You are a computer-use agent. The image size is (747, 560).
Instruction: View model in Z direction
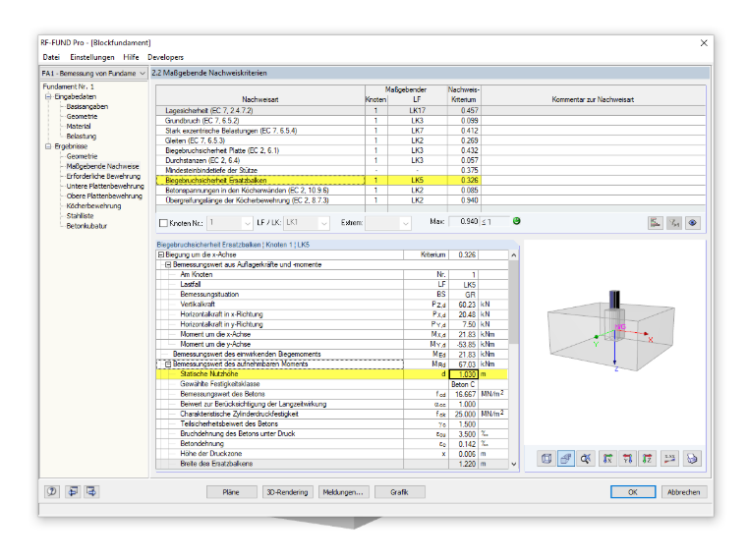click(x=647, y=459)
